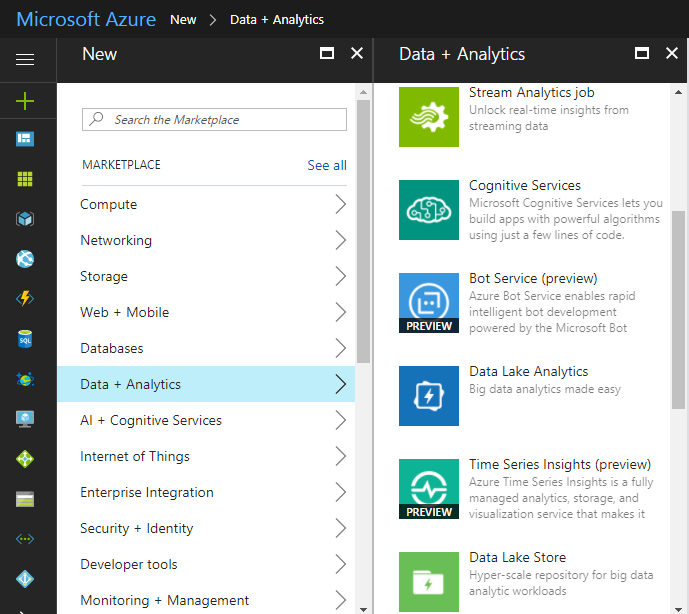Screen dimensions: 689x614
Task: Open the Dashboard icon in the sidebar
Action: coord(25,139)
